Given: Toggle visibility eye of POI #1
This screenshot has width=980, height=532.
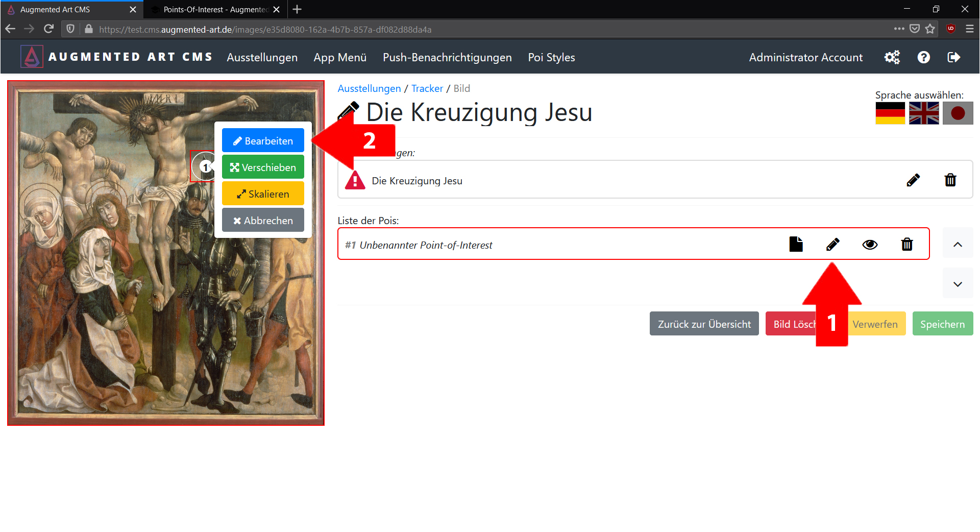Looking at the screenshot, I should (x=870, y=245).
